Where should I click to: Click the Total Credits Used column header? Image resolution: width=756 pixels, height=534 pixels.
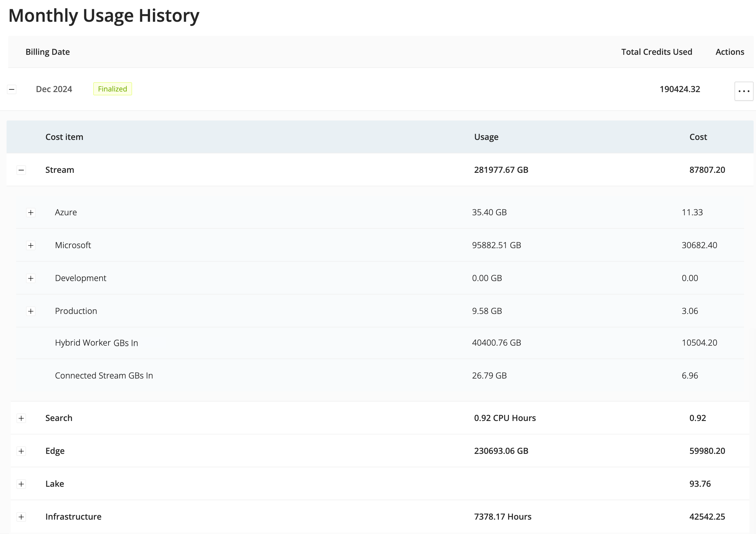(x=656, y=52)
